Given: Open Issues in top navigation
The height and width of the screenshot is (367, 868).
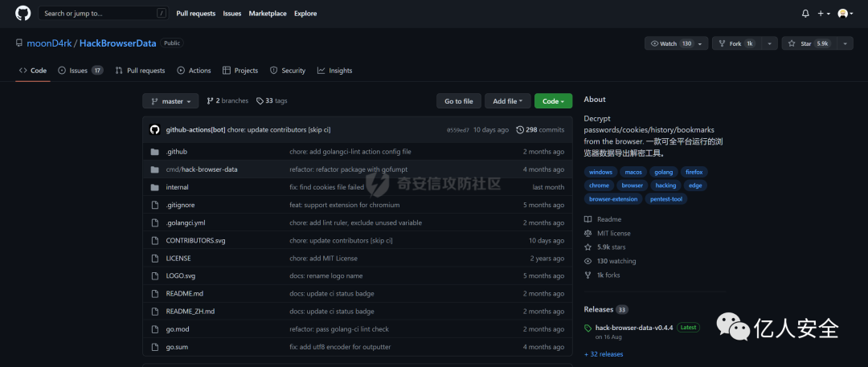Looking at the screenshot, I should (x=232, y=14).
